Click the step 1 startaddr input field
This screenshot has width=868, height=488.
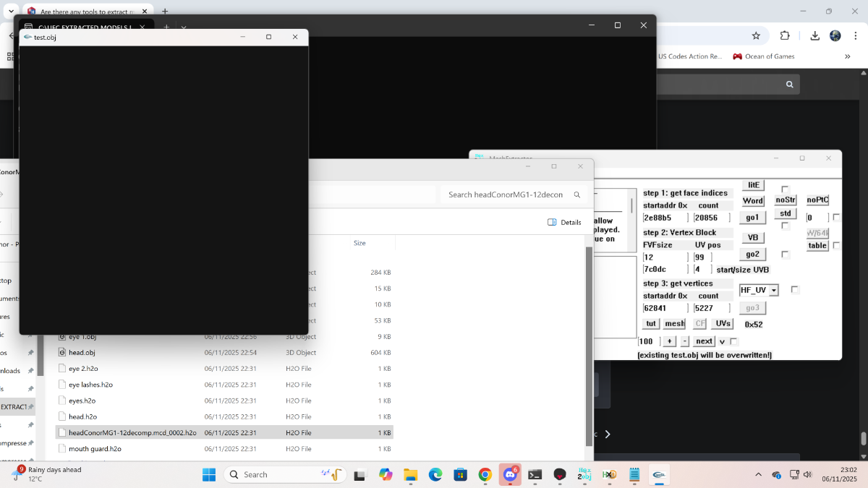(663, 218)
